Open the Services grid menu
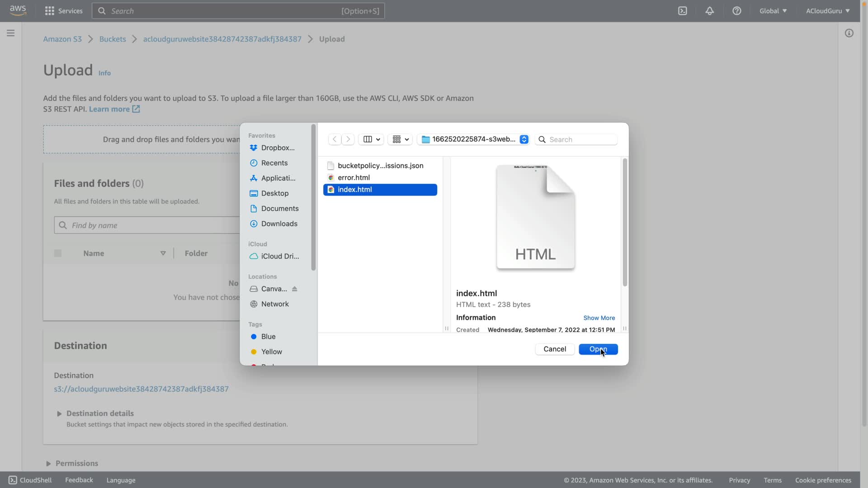The image size is (868, 488). [x=63, y=11]
